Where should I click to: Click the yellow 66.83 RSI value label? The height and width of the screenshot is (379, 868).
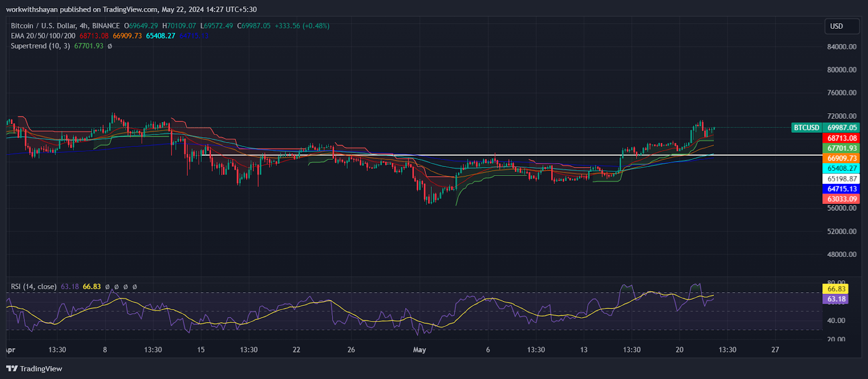click(837, 289)
